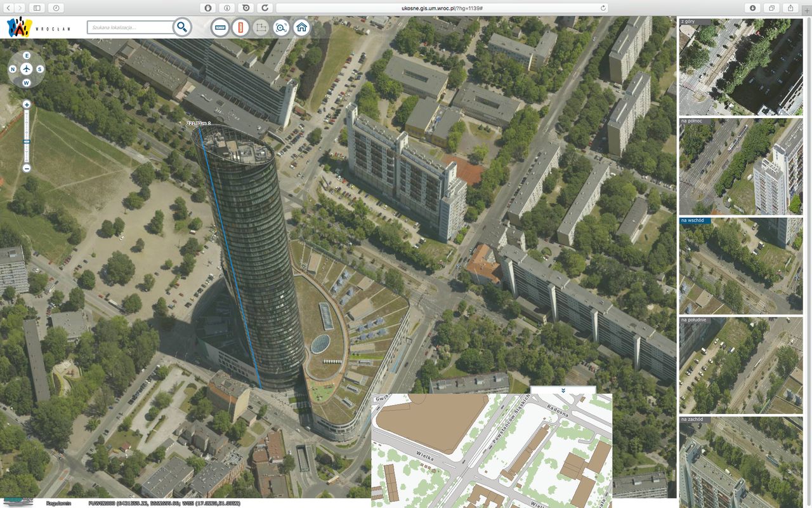Screen dimensions: 812x508
Task: Click the Safari toolbar extension icon left of reload
Action: tap(246, 8)
